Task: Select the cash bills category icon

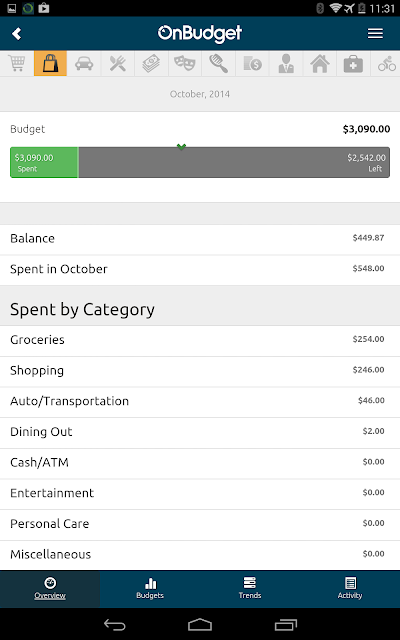Action: click(x=151, y=64)
